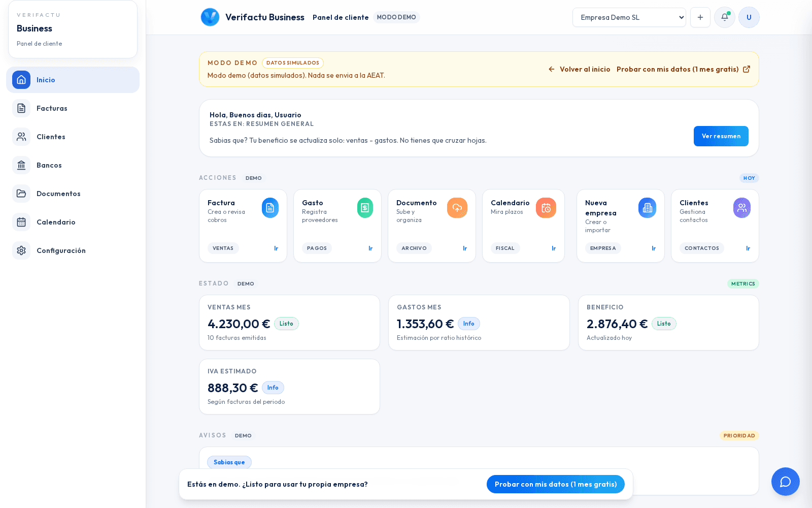The height and width of the screenshot is (508, 812).
Task: Open the user avatar menu
Action: (749, 17)
